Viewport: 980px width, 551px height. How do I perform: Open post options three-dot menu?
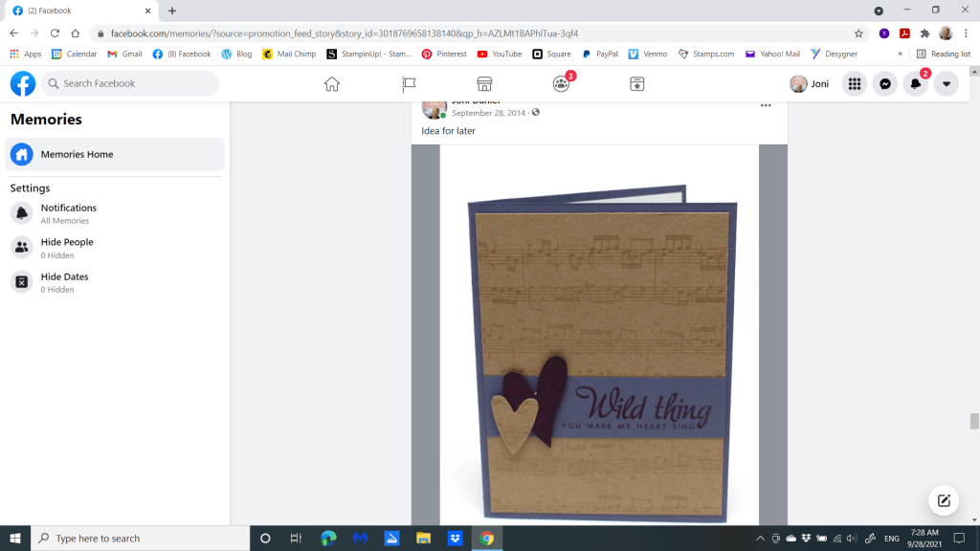(x=766, y=105)
